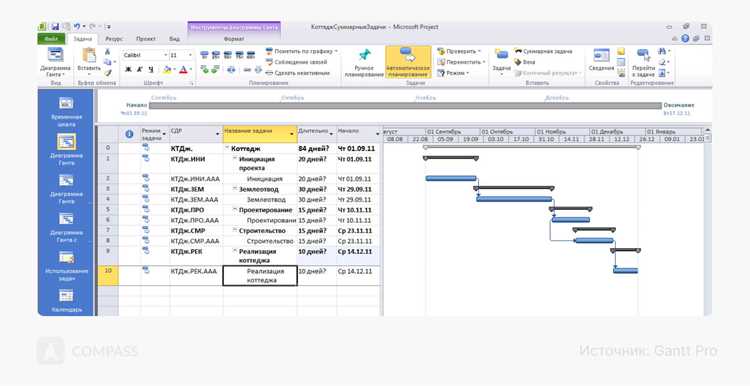Pick background color bucket swatch
Screen dimensions: 750x386
[166, 70]
